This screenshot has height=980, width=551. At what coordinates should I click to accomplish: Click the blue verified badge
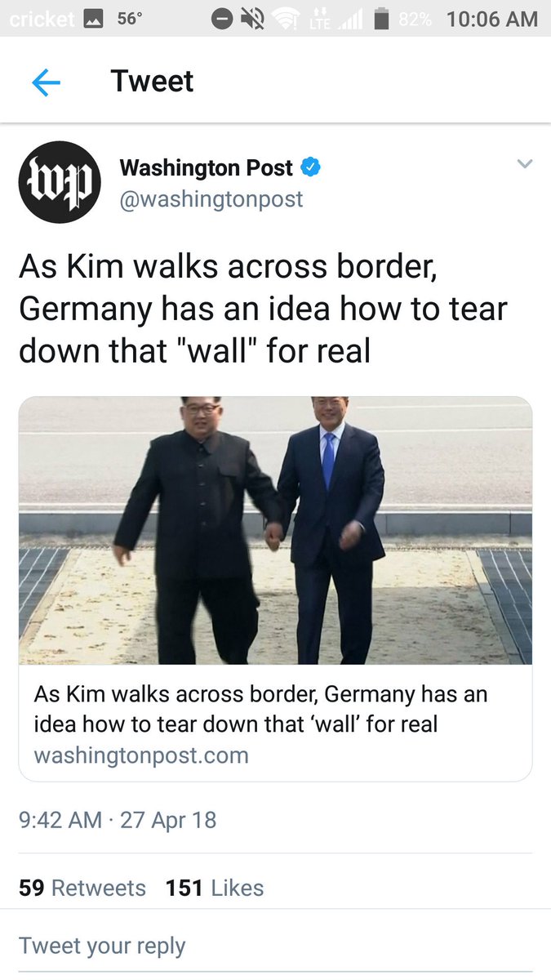(x=311, y=168)
